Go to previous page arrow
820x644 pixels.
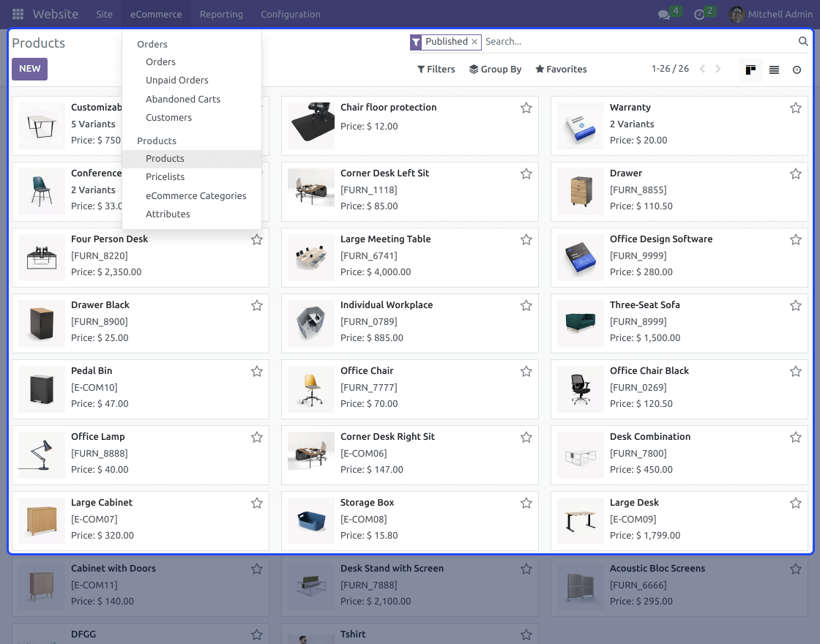coord(702,69)
